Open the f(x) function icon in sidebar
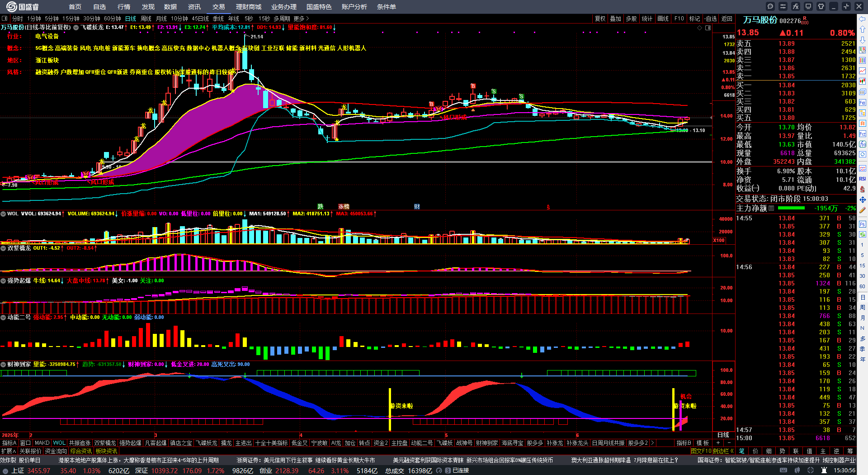Viewport: 868px width, 475px height. point(863,144)
